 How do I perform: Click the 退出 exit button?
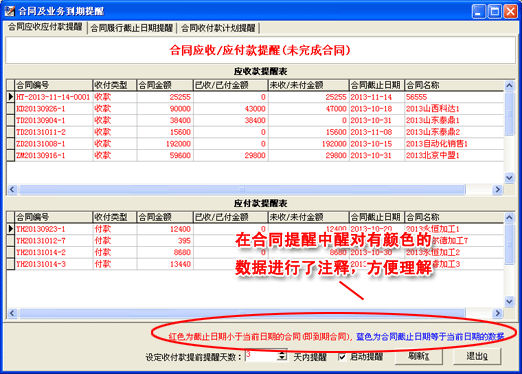[477, 357]
